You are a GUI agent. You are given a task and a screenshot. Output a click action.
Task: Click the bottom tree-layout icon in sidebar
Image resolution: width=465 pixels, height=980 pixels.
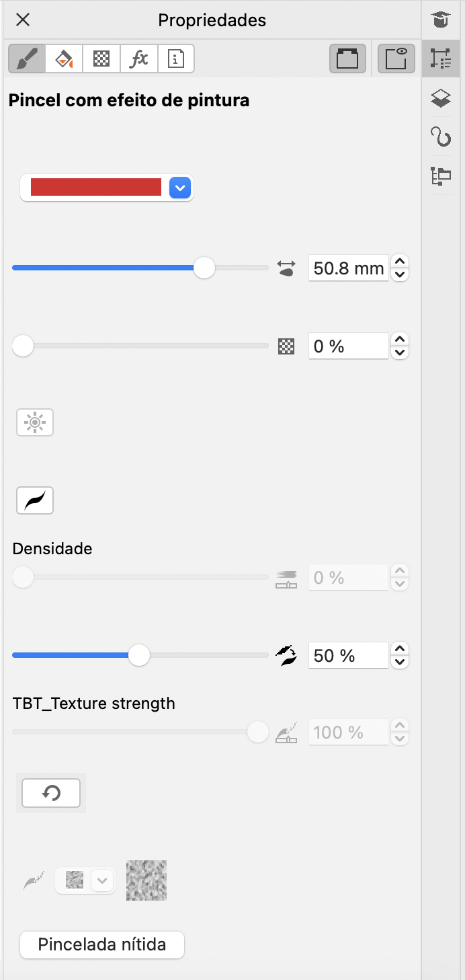click(x=441, y=176)
